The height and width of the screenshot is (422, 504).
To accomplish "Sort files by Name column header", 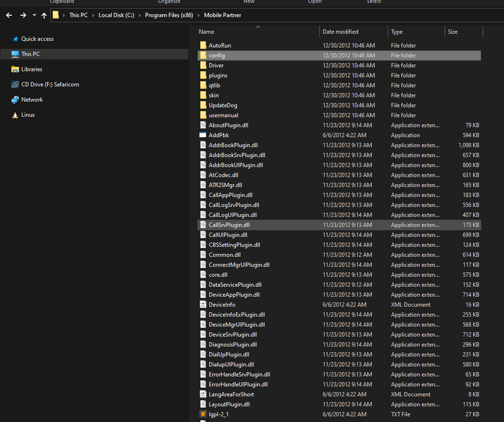I will pos(206,32).
